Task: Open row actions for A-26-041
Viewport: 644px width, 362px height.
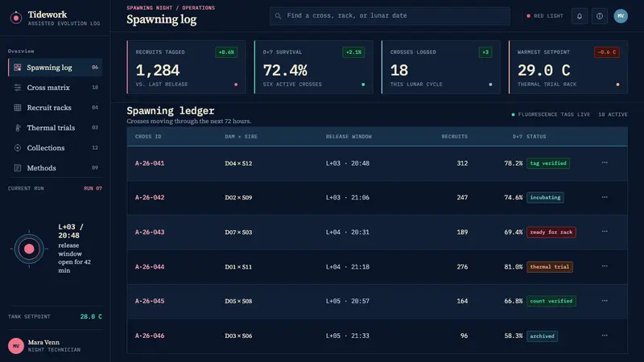Action: pyautogui.click(x=605, y=162)
